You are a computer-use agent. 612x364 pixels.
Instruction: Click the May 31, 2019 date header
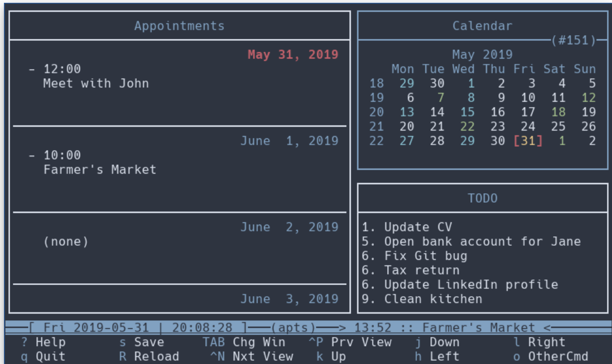tap(293, 55)
